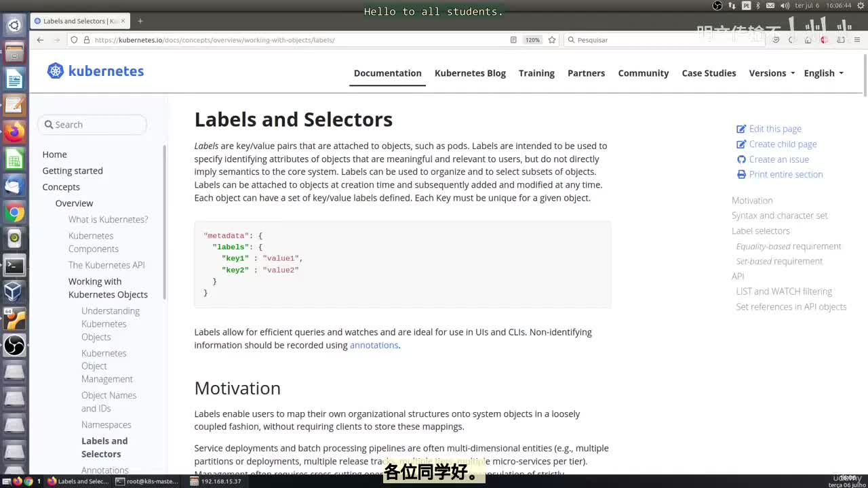Open the tracking protection shield icon
868x488 pixels.
tap(74, 40)
